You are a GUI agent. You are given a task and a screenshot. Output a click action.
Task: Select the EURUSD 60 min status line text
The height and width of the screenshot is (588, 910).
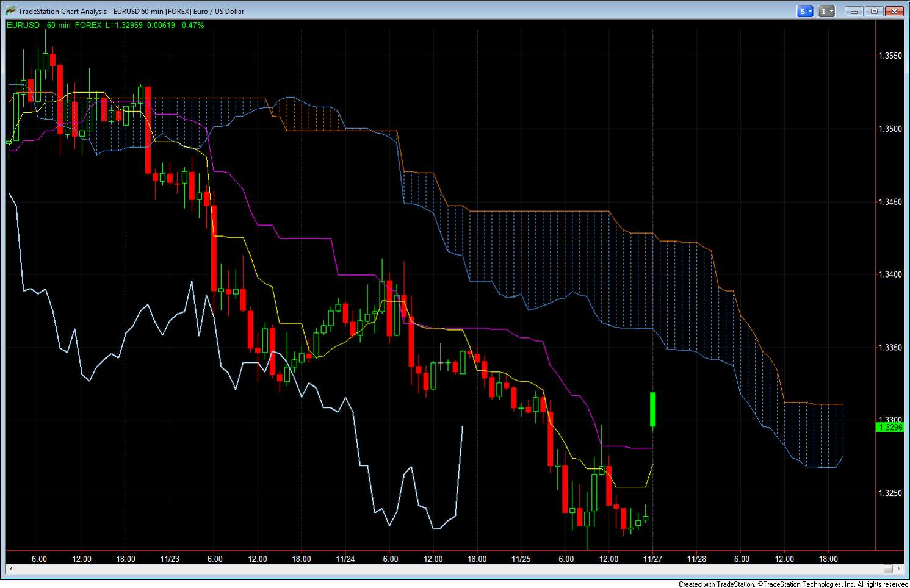(x=105, y=25)
